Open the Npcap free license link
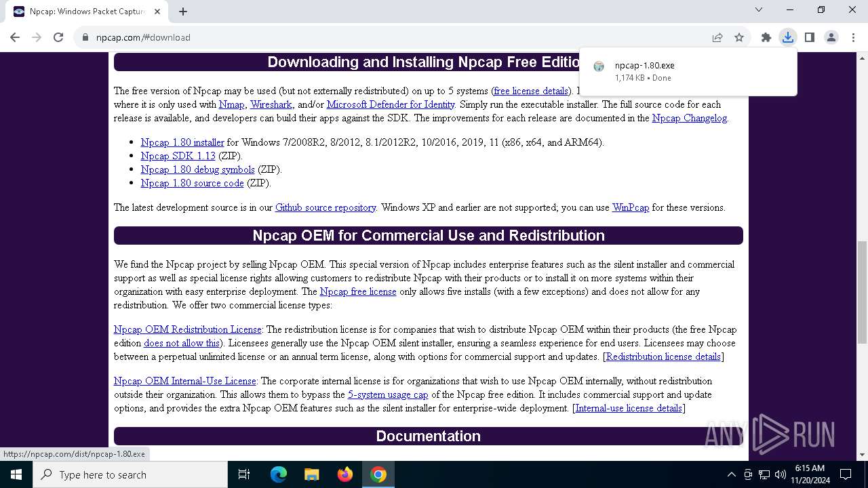The image size is (868, 488). (x=358, y=291)
